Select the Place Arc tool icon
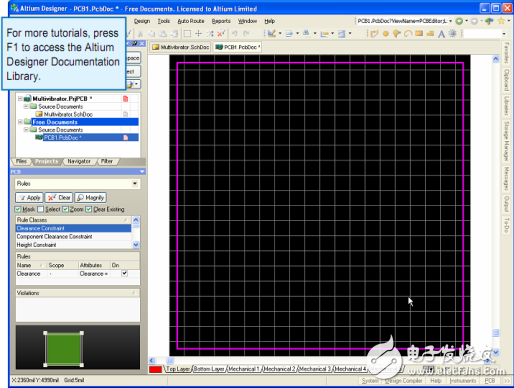The width and height of the screenshot is (514, 388). click(x=408, y=33)
